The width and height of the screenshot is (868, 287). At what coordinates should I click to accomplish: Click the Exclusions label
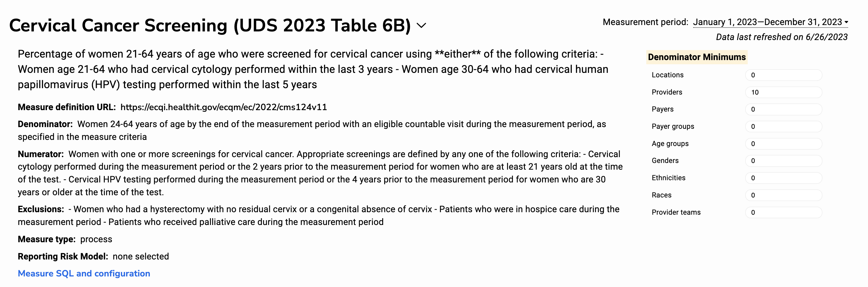click(x=41, y=209)
